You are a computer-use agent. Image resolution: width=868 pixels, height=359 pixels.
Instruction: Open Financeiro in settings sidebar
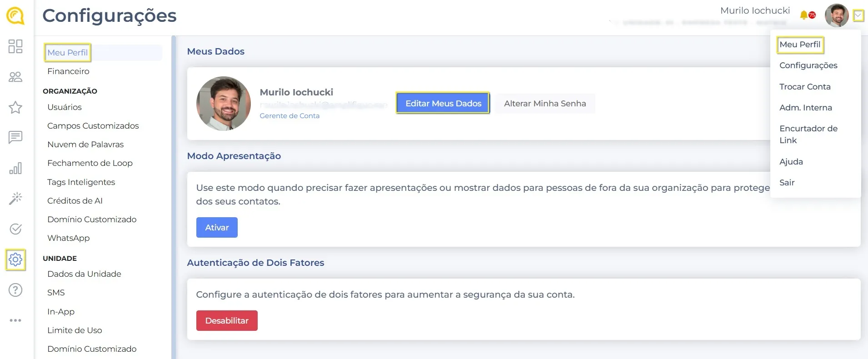(68, 71)
